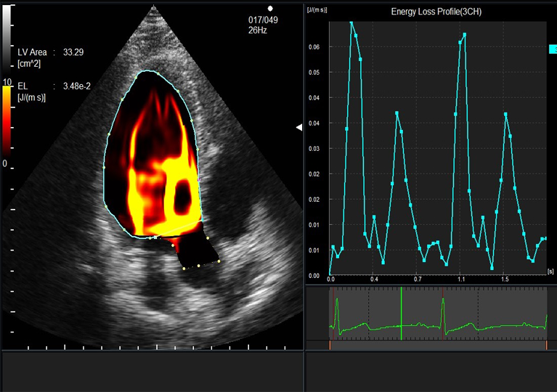557x392 pixels.
Task: Click the white dot above the frame counter
Action: [270, 9]
